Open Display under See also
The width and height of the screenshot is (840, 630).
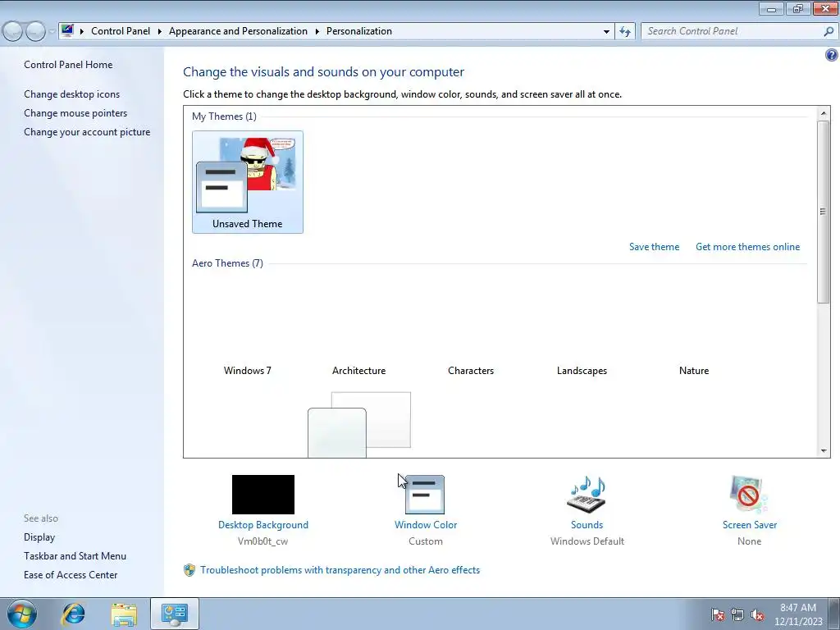(x=39, y=536)
